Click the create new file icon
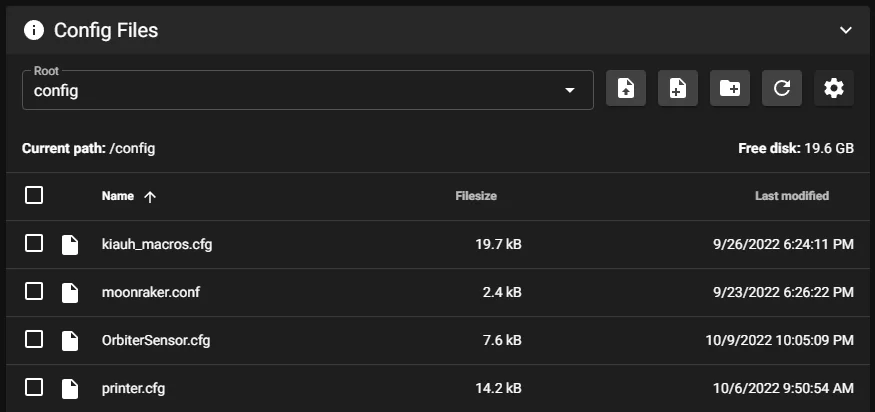The height and width of the screenshot is (412, 875). 678,89
